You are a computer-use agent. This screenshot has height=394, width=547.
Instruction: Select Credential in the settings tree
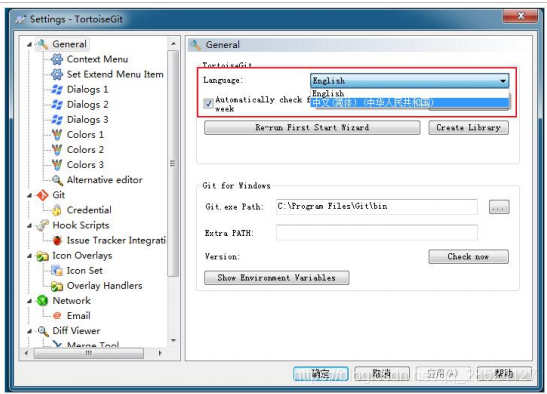coord(89,210)
